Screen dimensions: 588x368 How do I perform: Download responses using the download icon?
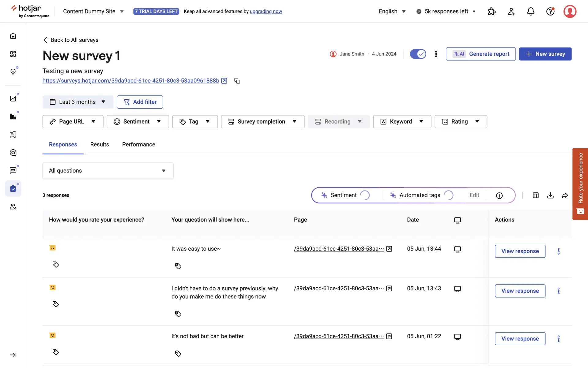pos(550,195)
